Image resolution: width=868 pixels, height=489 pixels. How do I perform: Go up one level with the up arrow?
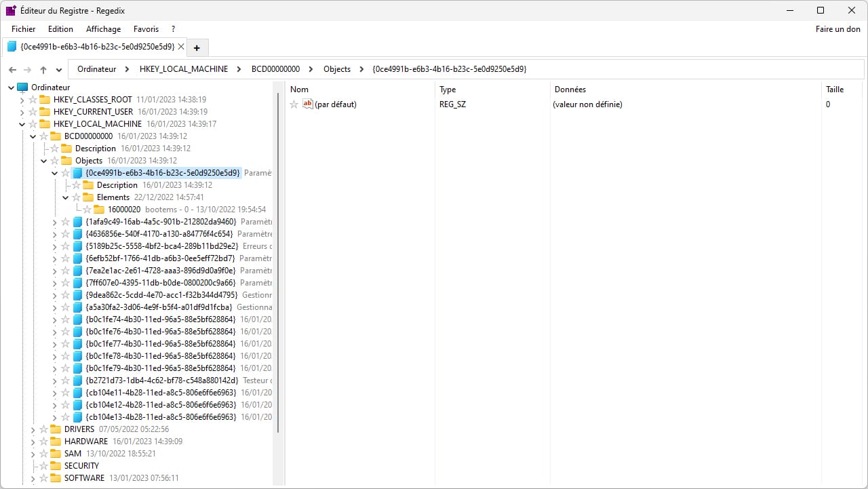[43, 70]
